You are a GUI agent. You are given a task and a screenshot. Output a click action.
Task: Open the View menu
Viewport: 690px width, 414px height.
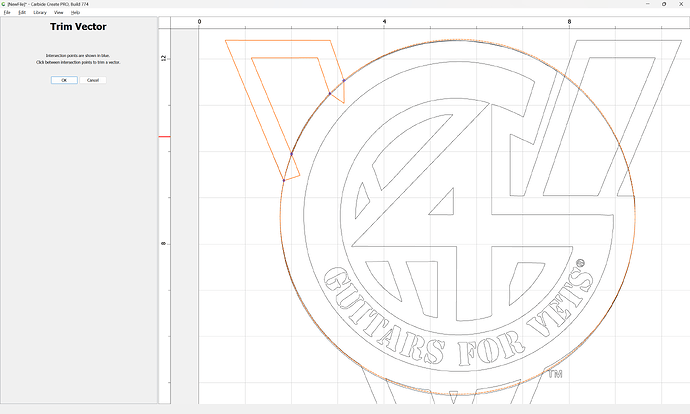coord(59,12)
